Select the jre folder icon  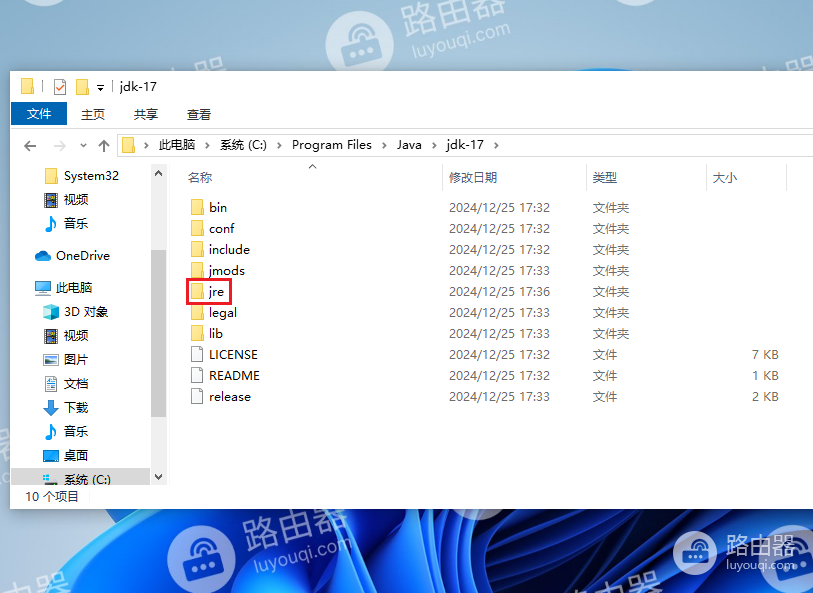coord(197,291)
